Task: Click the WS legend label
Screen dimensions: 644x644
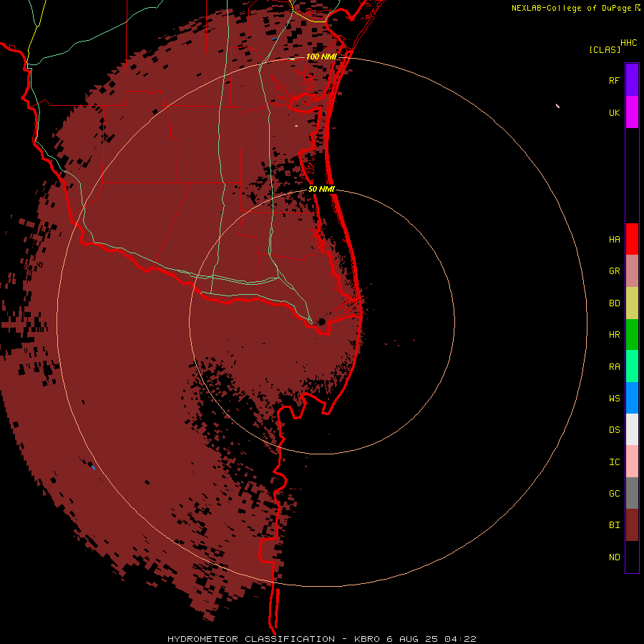Action: [x=615, y=399]
